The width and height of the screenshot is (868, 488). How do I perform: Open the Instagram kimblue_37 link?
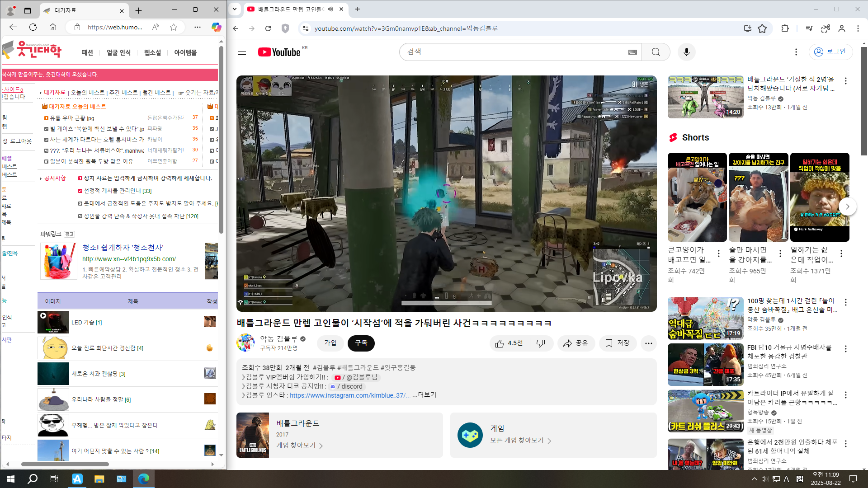[349, 395]
